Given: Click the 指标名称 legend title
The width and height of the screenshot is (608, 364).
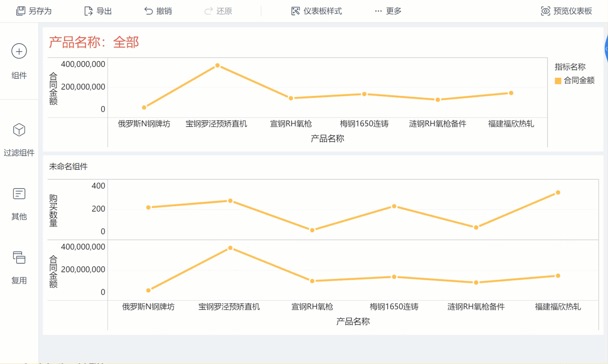Looking at the screenshot, I should click(x=570, y=67).
